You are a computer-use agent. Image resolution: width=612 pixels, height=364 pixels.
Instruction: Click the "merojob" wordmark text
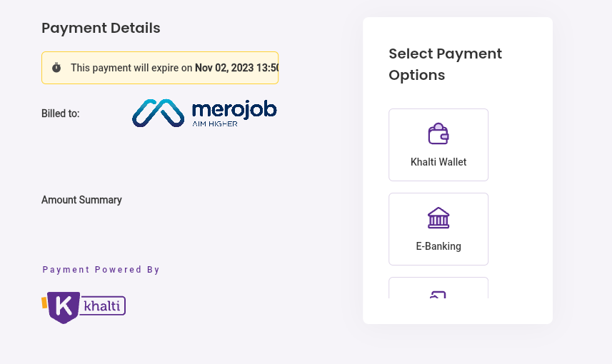(234, 110)
